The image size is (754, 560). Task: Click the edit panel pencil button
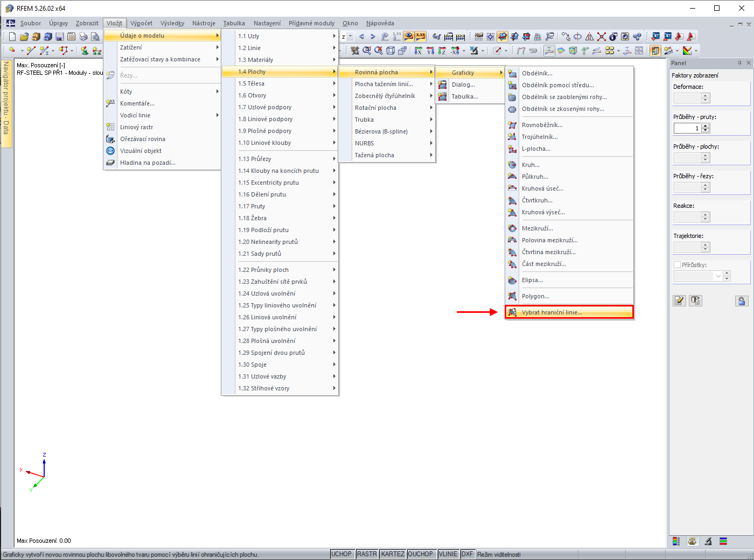click(680, 301)
